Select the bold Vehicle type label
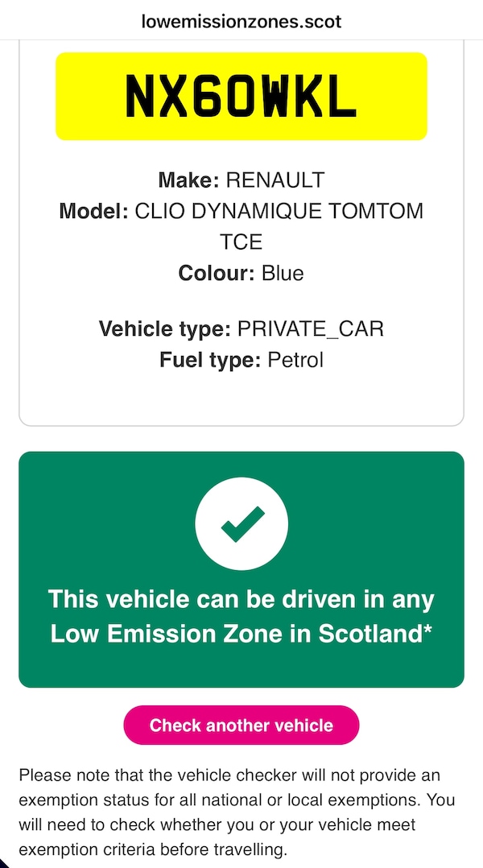 coord(164,329)
